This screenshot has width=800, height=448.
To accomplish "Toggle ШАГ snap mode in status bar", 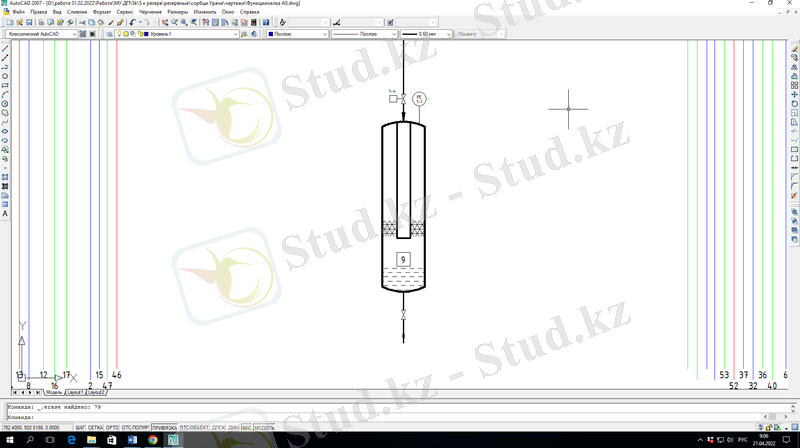I will pos(80,428).
